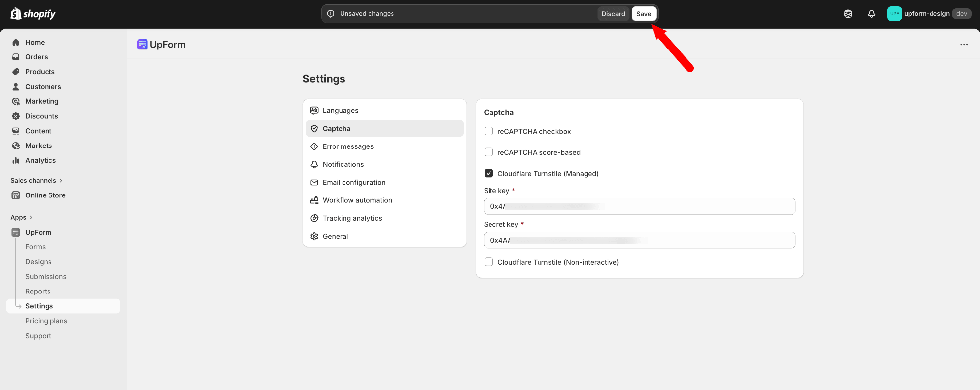Screen dimensions: 980x390
Task: Open Workflow automation settings
Action: point(385,200)
